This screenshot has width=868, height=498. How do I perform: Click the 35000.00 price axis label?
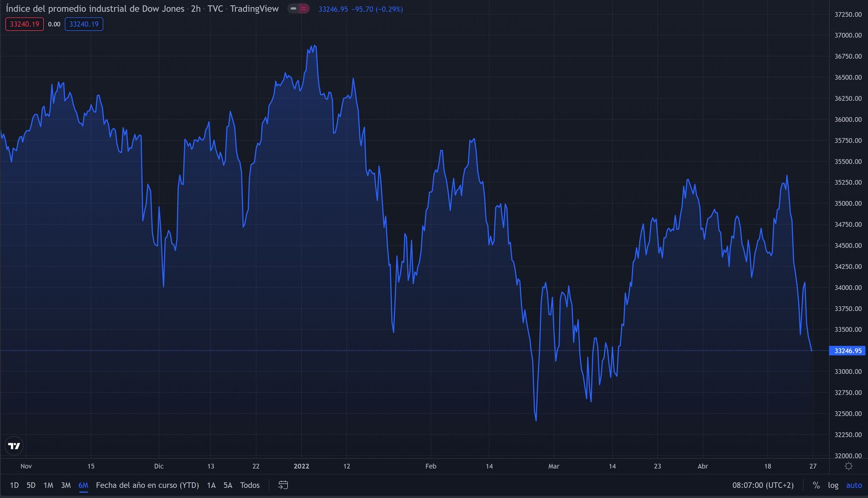pyautogui.click(x=848, y=204)
